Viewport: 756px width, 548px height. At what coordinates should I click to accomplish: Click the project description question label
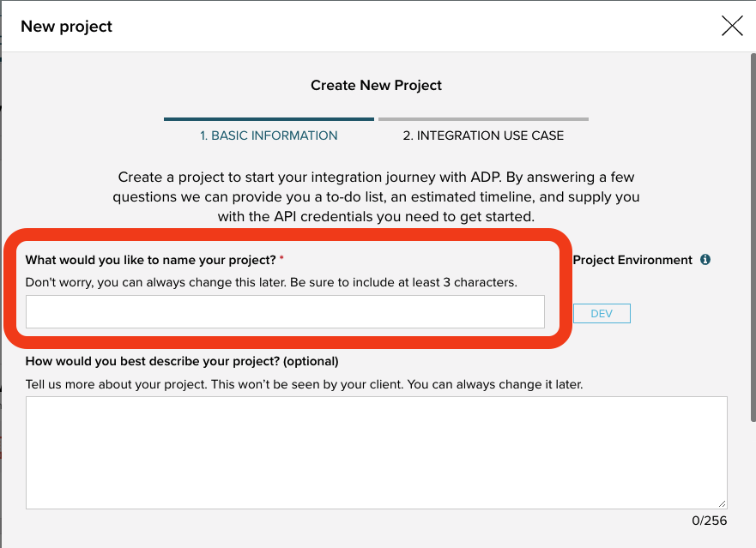[x=182, y=361]
